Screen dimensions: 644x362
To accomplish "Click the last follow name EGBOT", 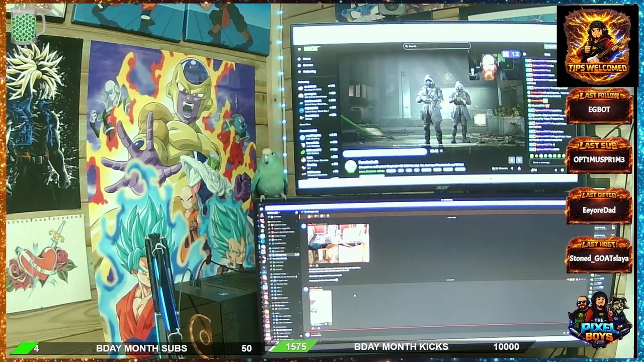I will (x=599, y=110).
